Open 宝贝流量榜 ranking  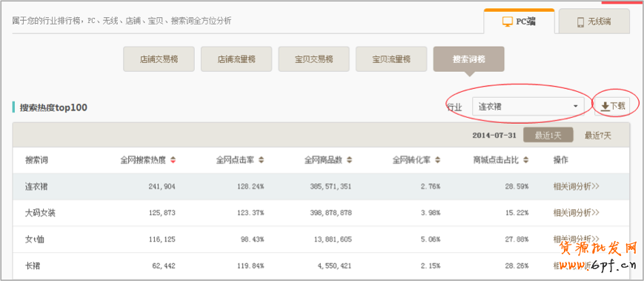(x=391, y=59)
